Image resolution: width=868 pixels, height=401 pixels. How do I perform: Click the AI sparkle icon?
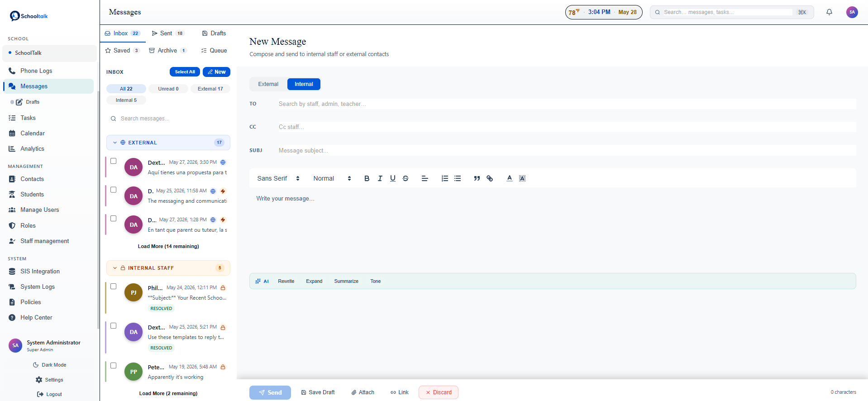point(258,281)
